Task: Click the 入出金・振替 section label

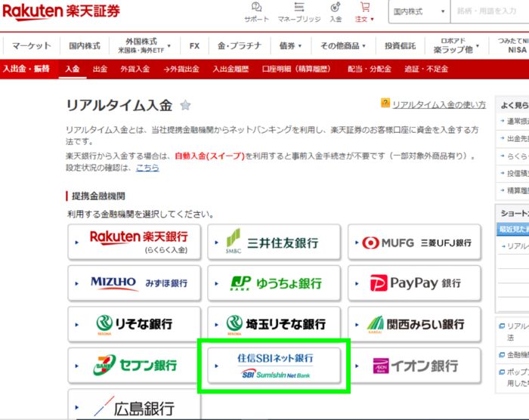Action: [x=26, y=69]
